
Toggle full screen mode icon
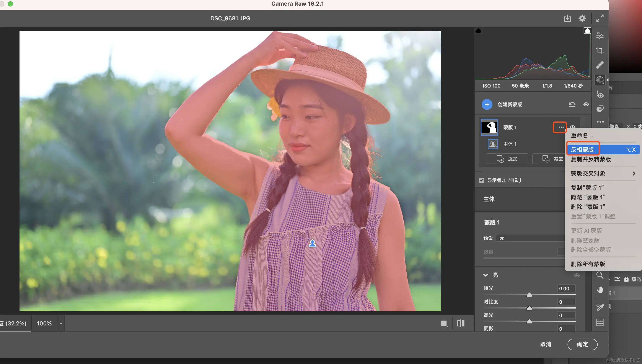click(x=600, y=18)
